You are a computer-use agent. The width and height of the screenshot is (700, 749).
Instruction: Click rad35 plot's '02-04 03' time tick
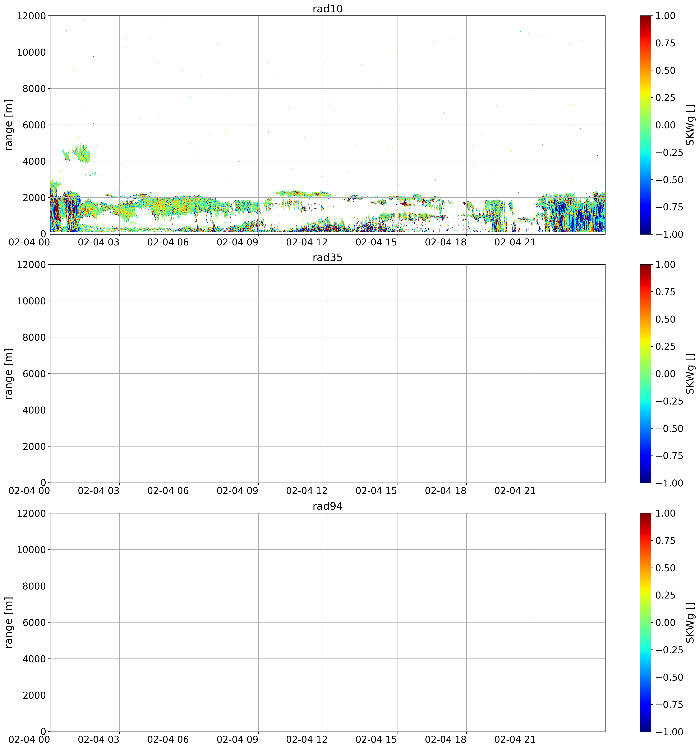(99, 491)
